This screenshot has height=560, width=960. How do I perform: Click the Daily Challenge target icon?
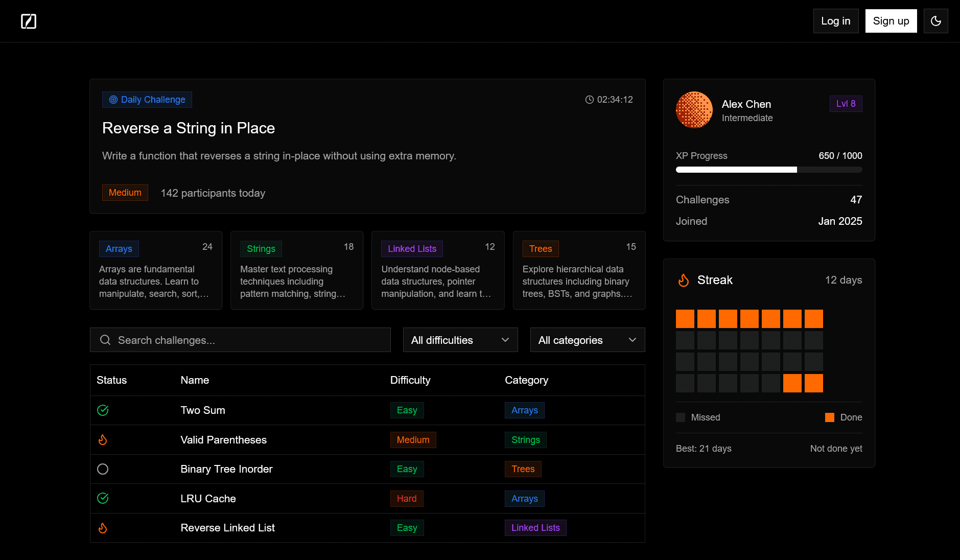[113, 100]
